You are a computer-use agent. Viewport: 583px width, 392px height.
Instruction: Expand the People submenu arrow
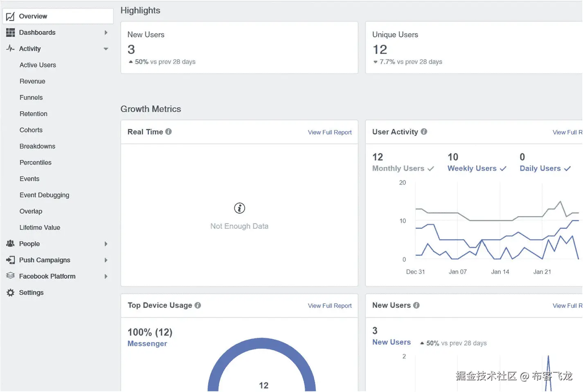[x=106, y=244]
